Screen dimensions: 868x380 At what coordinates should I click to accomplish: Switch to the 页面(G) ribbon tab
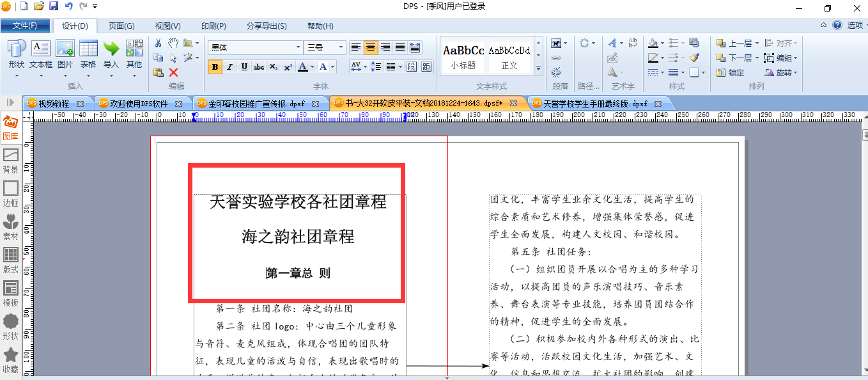(121, 26)
